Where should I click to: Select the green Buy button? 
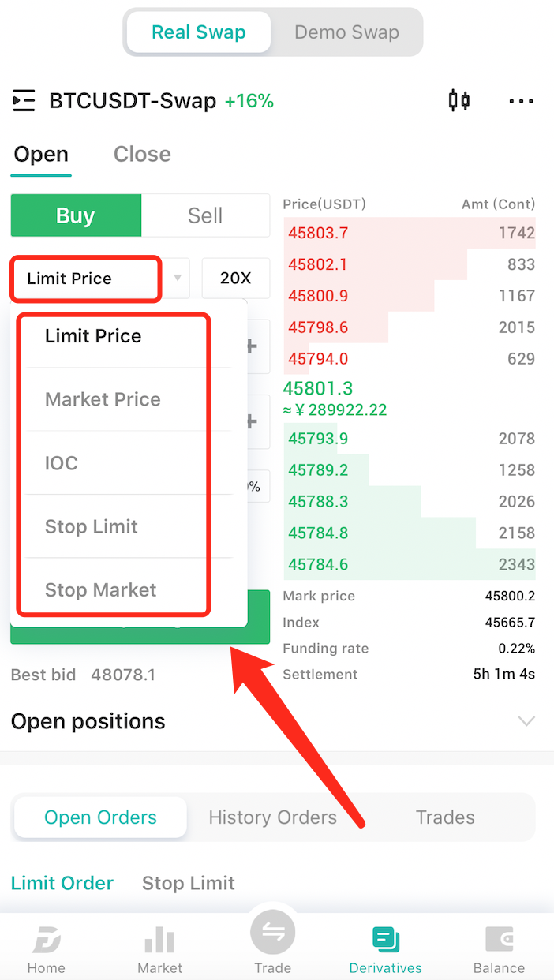tap(76, 215)
